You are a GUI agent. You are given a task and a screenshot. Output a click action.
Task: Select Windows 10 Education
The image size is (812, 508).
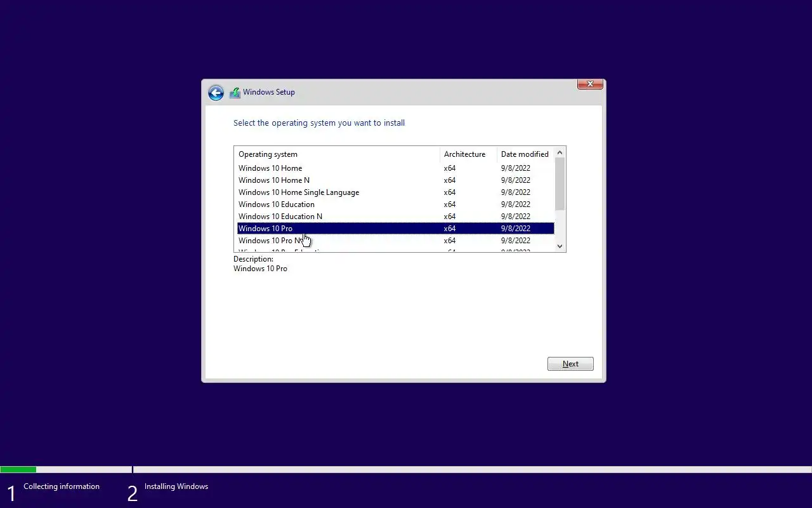coord(395,204)
